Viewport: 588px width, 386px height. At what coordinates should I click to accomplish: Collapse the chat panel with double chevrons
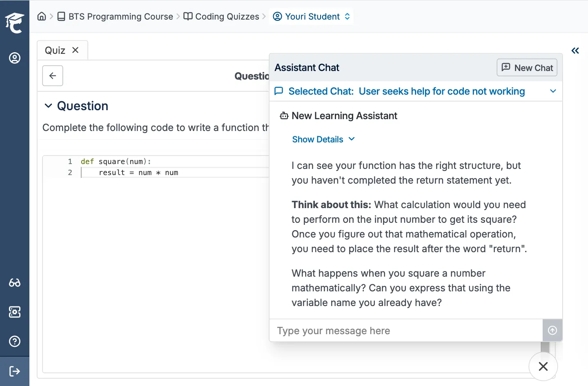pyautogui.click(x=575, y=51)
